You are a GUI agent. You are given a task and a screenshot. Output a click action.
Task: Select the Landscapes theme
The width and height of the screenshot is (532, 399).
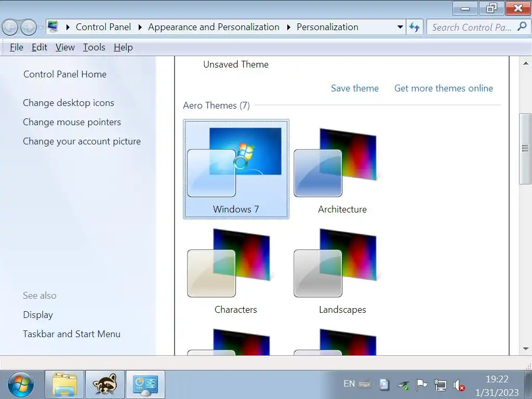(x=342, y=270)
